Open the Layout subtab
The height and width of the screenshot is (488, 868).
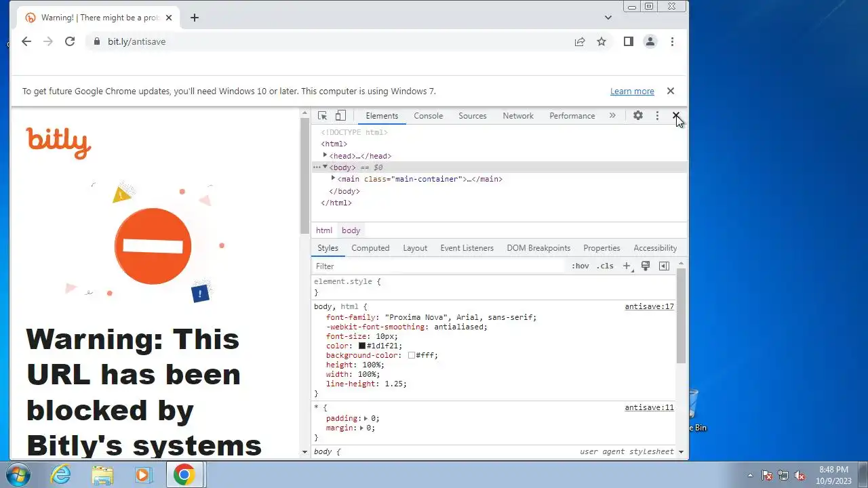[415, 248]
